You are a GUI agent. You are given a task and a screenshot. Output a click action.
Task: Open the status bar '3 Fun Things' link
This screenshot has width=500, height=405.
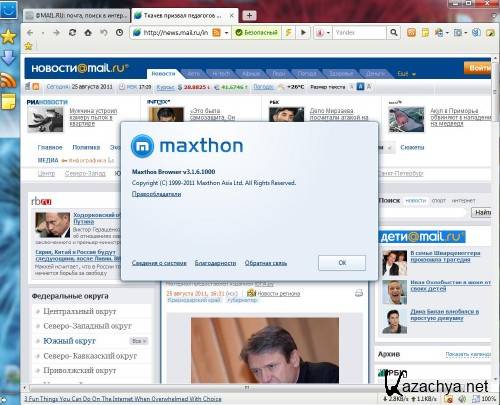tap(122, 399)
